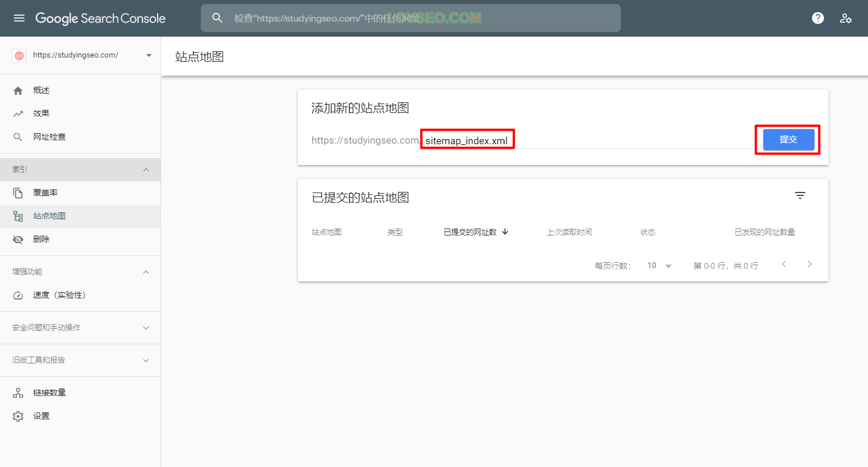Collapse the 索引 section chevron

(146, 170)
